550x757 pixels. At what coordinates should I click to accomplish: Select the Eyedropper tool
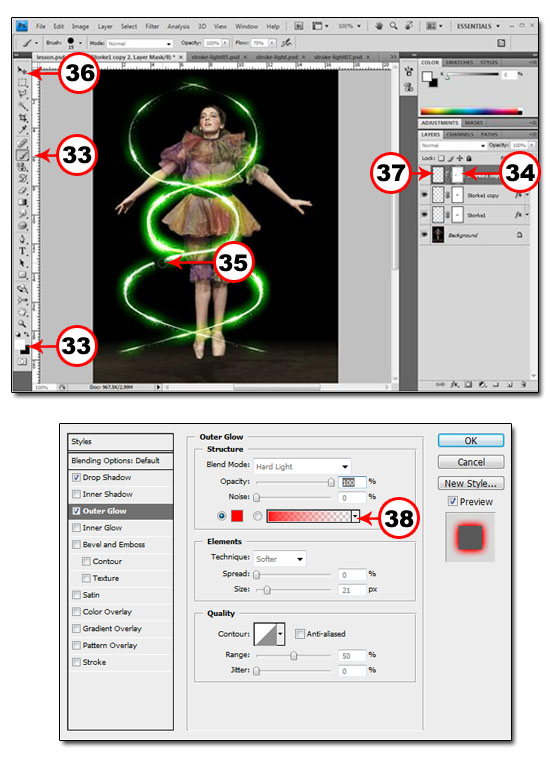22,129
